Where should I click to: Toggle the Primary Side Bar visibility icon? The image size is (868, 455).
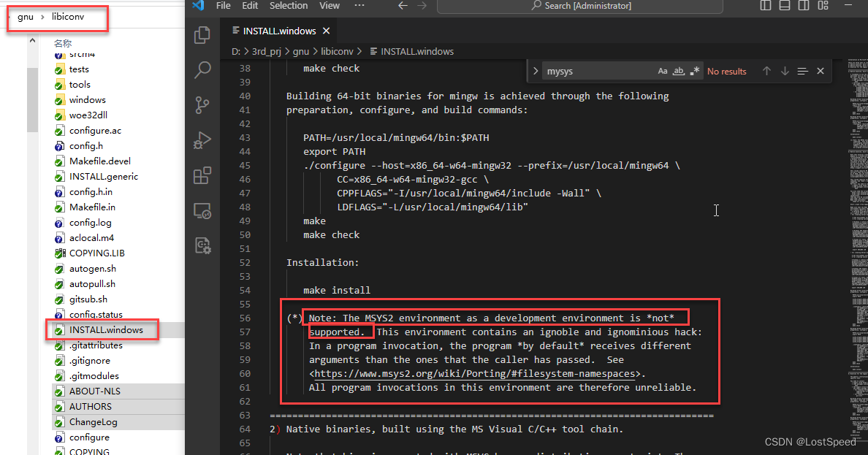764,6
